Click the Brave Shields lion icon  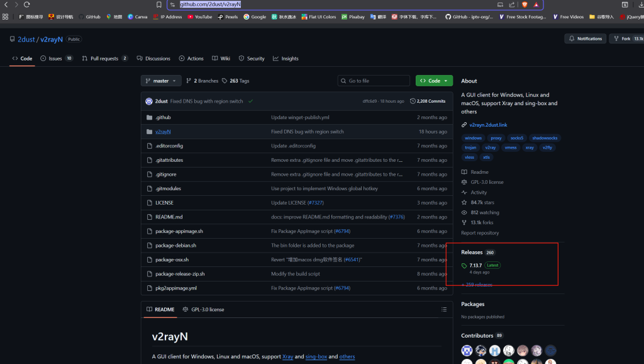(x=525, y=4)
